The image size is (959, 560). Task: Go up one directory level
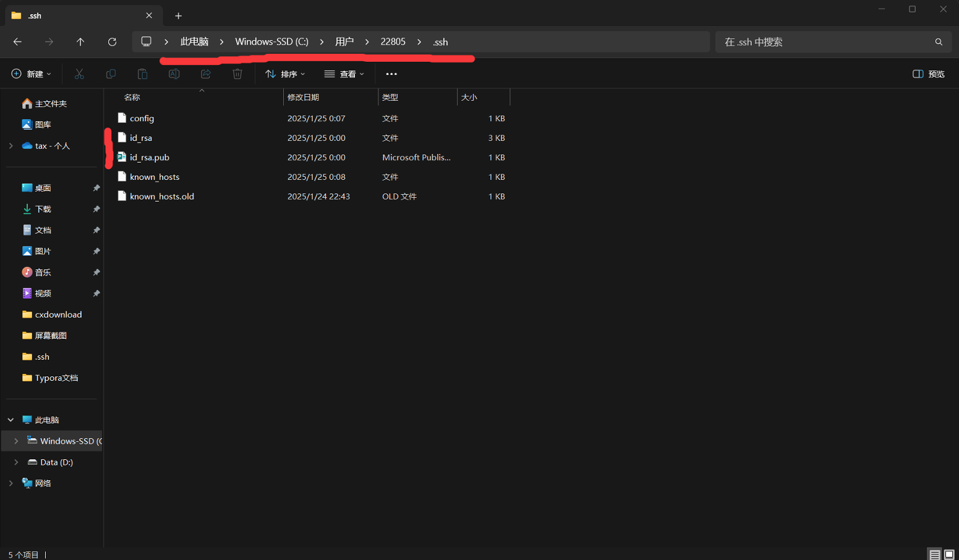80,42
